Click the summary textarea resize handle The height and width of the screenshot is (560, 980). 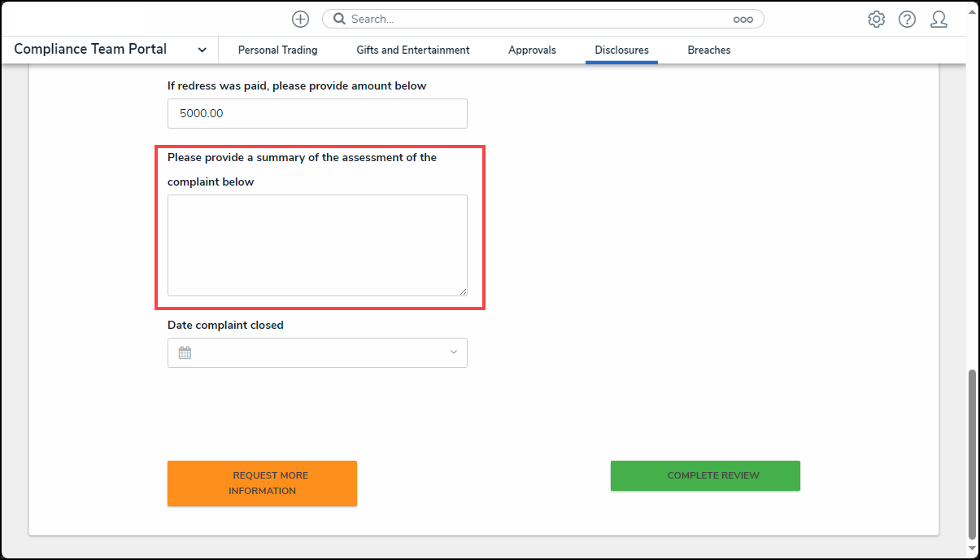(x=463, y=291)
